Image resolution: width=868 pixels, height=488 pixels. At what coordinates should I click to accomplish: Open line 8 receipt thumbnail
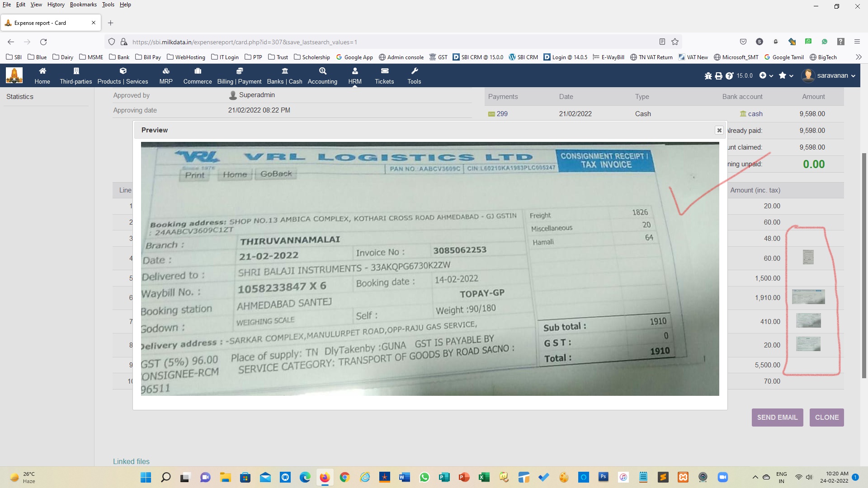pos(808,344)
